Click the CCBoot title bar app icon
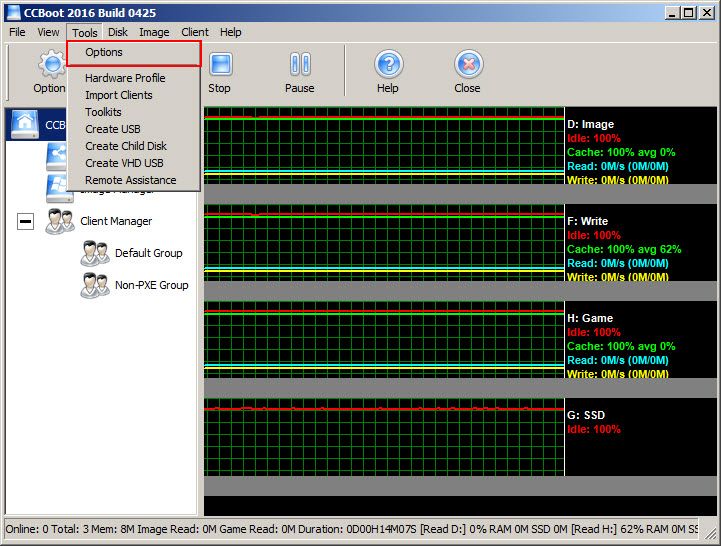The height and width of the screenshot is (546, 721). tap(13, 12)
